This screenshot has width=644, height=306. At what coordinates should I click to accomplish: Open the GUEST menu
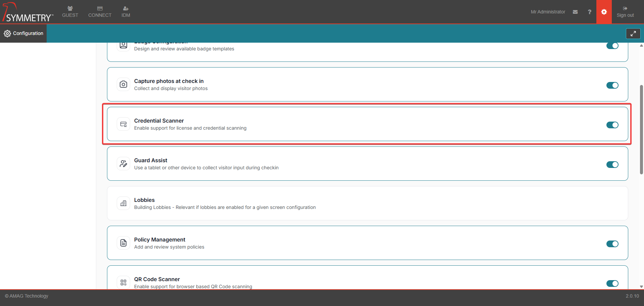tap(70, 12)
